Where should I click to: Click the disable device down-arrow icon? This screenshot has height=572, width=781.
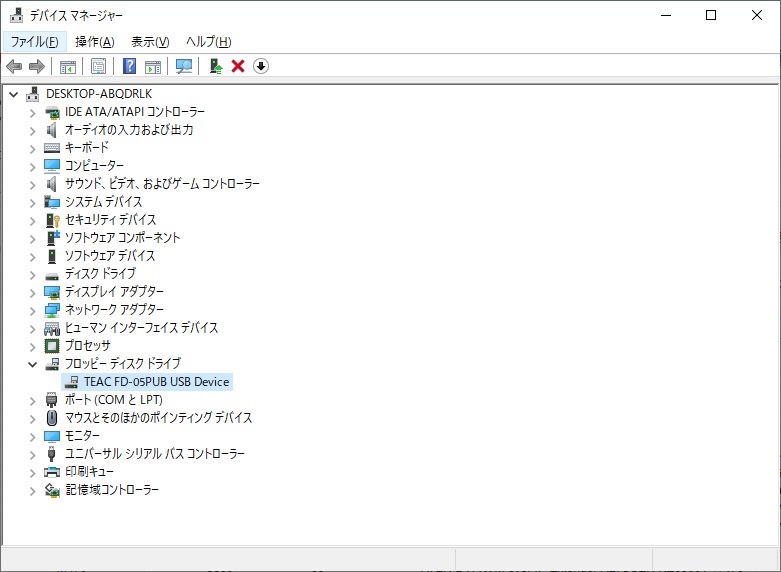tap(261, 66)
